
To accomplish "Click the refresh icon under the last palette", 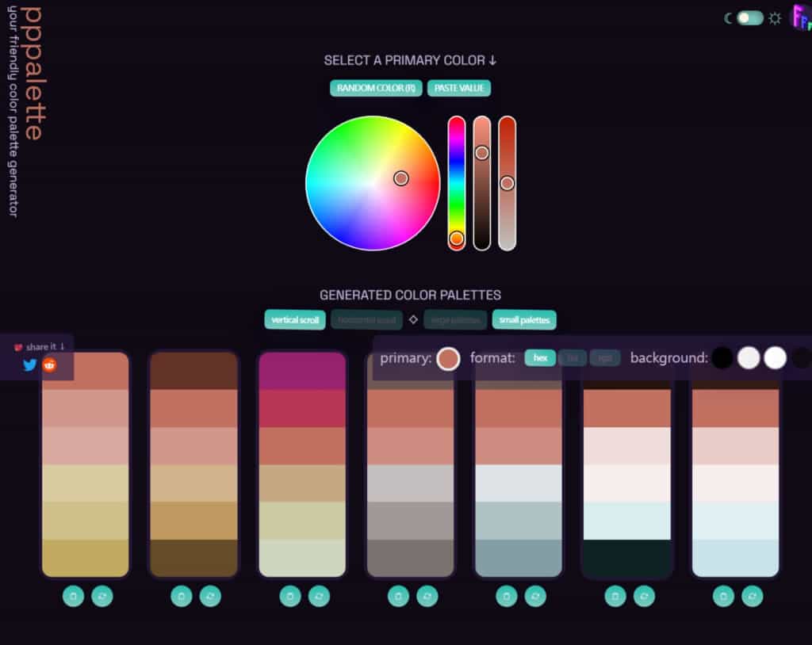I will (753, 596).
